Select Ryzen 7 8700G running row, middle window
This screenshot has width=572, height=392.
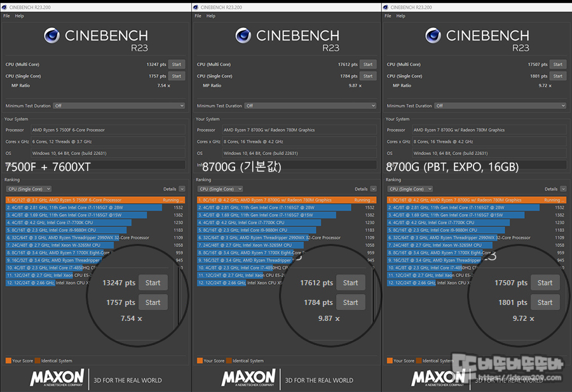287,200
